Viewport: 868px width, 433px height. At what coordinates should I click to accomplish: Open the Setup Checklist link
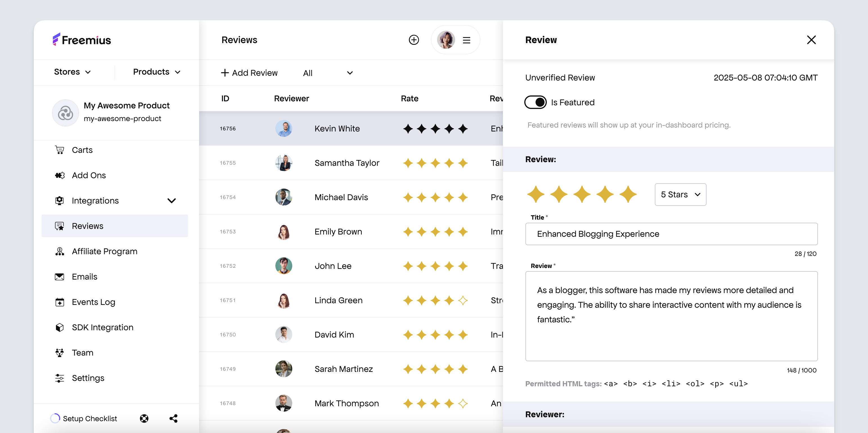click(x=90, y=418)
